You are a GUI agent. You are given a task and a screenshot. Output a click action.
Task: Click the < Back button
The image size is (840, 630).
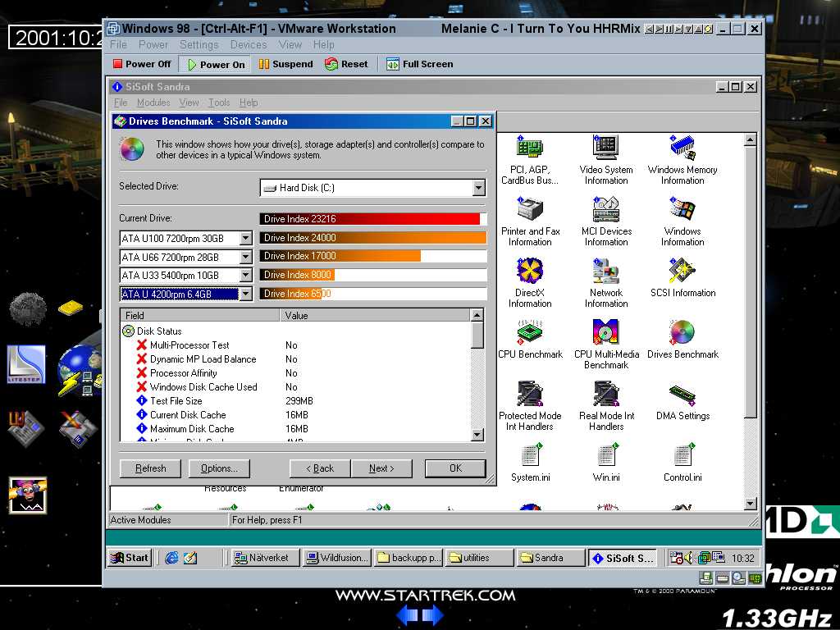(x=320, y=468)
